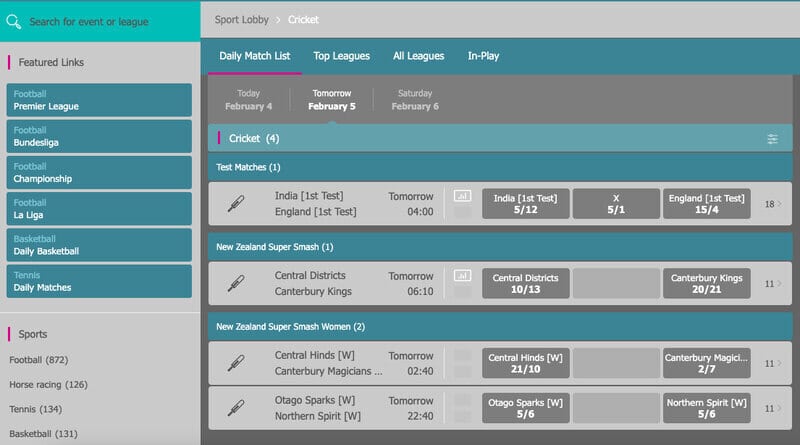Bet on England 1st Test at 15/4
800x445 pixels.
click(707, 204)
